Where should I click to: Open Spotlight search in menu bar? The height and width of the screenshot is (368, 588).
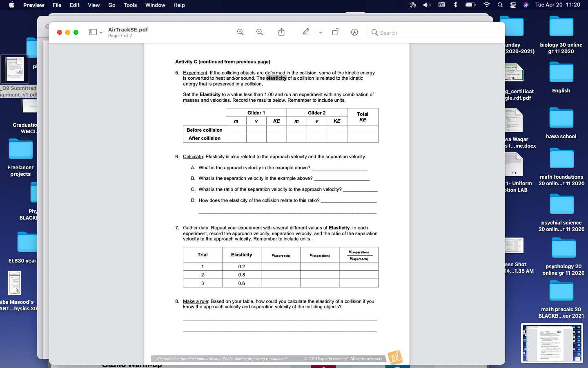pyautogui.click(x=500, y=5)
